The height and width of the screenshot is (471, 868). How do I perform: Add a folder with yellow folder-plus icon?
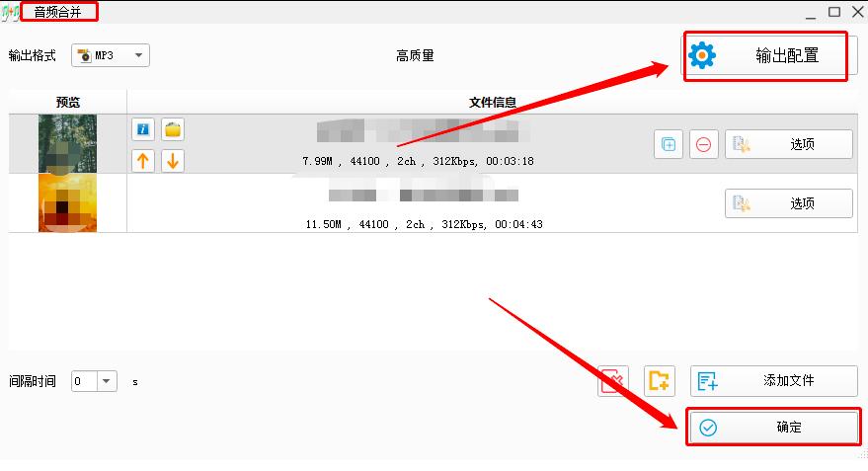coord(660,381)
